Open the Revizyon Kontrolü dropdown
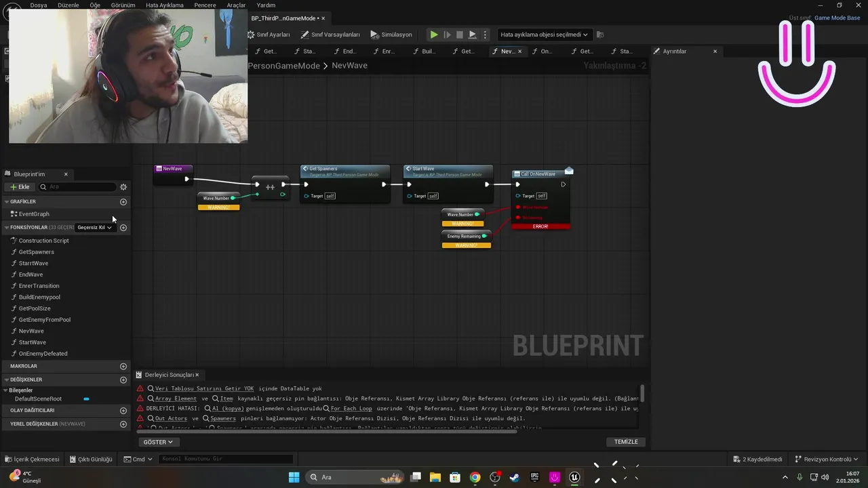This screenshot has height=488, width=868. tap(827, 460)
